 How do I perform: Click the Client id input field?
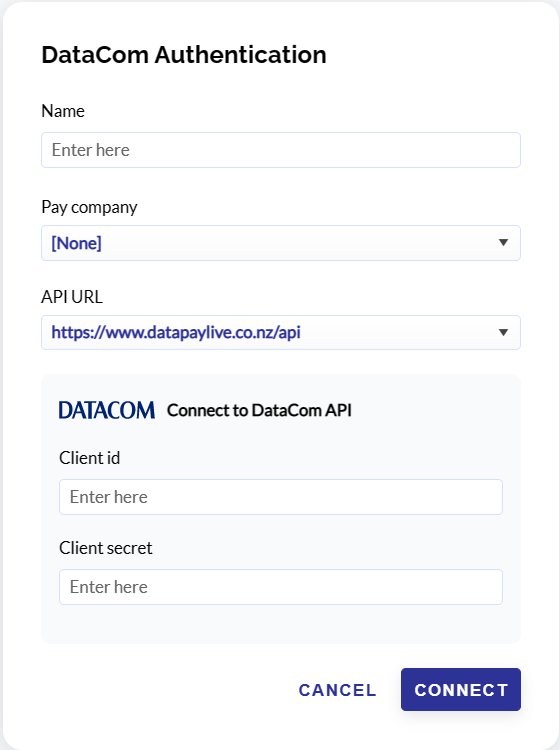point(281,497)
